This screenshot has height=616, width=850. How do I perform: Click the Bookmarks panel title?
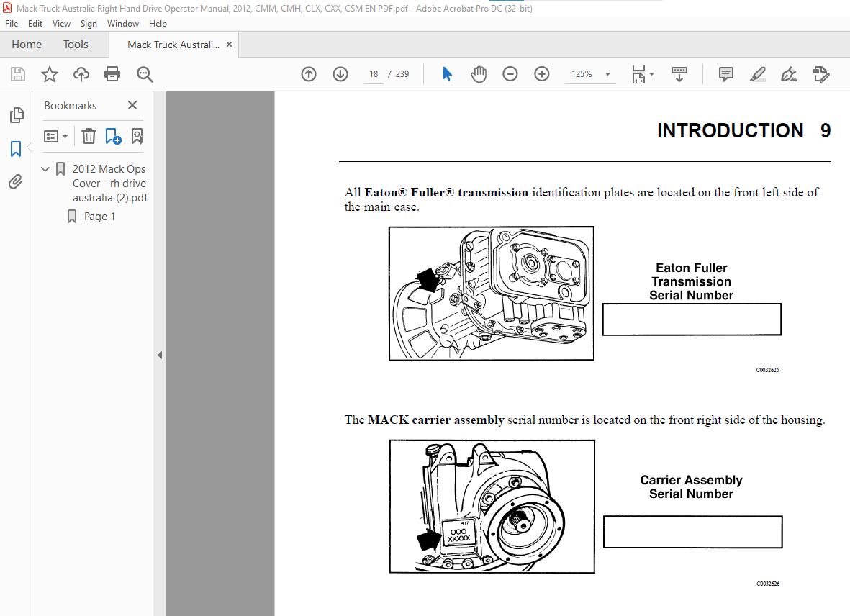click(x=71, y=106)
